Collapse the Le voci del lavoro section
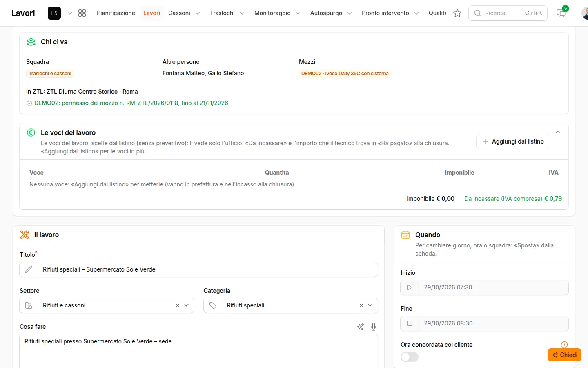This screenshot has height=368, width=588. (x=558, y=132)
